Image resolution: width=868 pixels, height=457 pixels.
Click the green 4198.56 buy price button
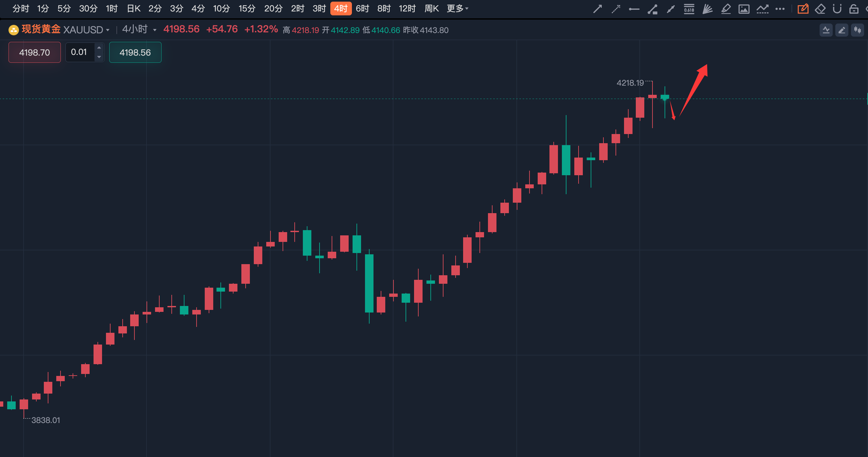tap(135, 52)
